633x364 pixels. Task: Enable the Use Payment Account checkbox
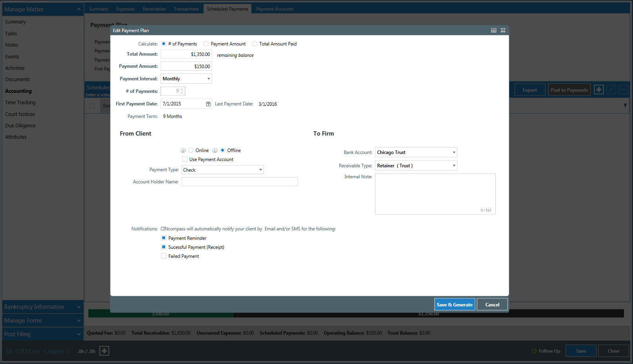[x=185, y=159]
